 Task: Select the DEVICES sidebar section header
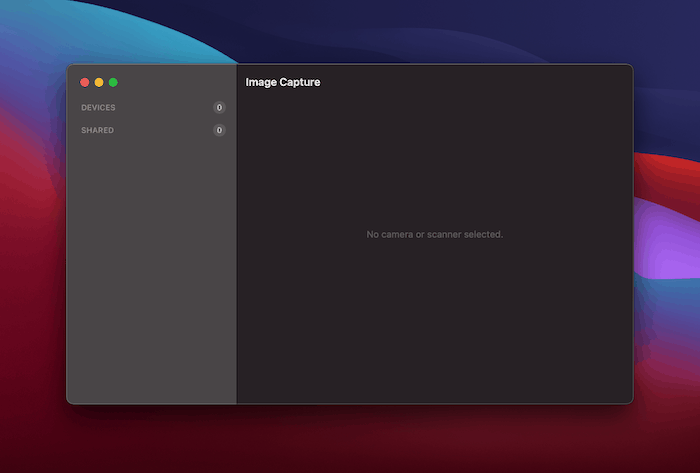(x=98, y=108)
